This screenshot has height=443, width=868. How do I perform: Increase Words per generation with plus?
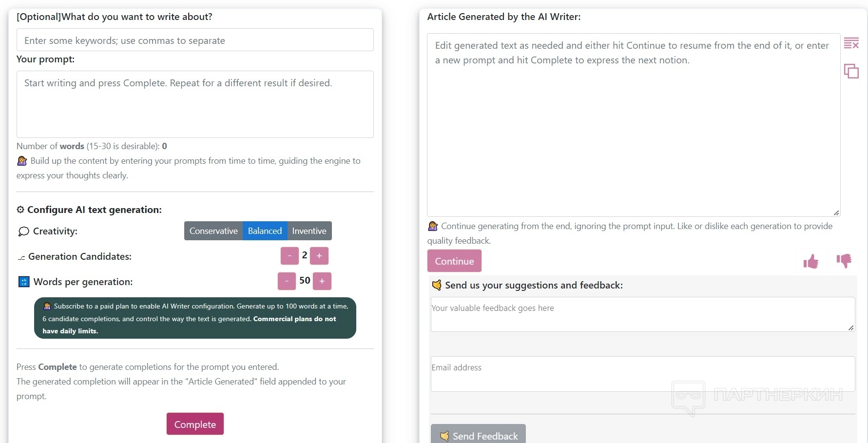[322, 281]
